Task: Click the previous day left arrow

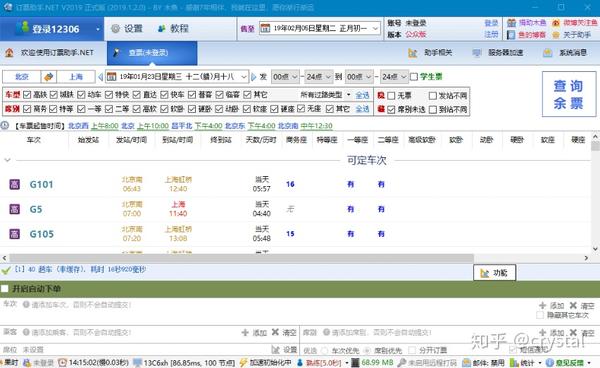Action: coord(101,77)
